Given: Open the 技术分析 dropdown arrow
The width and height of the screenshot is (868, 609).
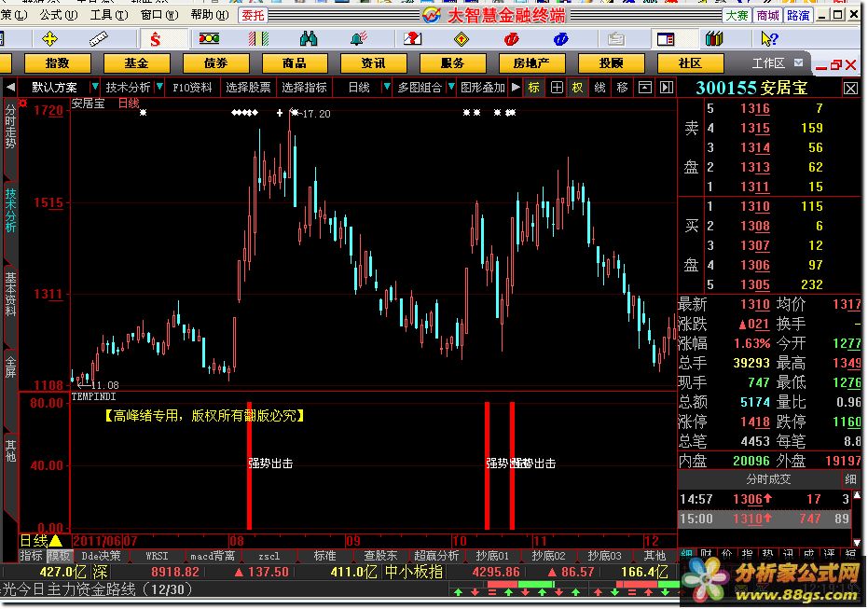Looking at the screenshot, I should 159,87.
